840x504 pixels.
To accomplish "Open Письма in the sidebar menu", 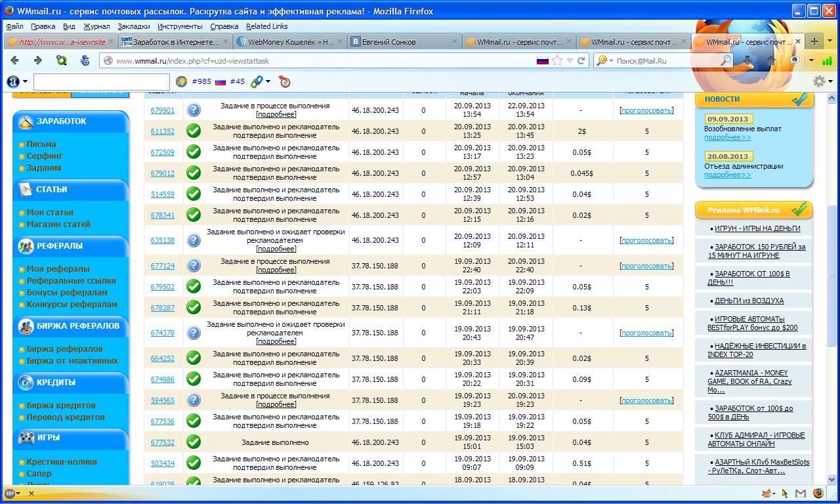I will click(x=41, y=144).
